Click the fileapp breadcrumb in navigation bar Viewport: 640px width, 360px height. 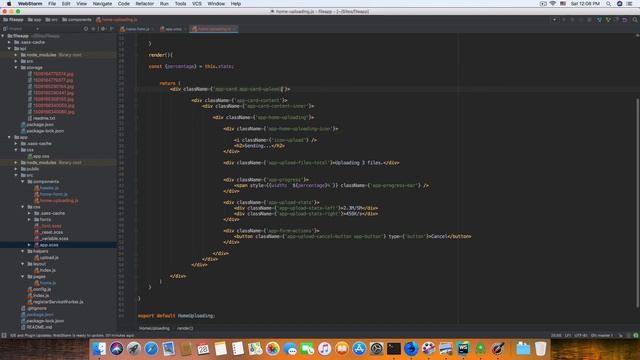click(13, 20)
